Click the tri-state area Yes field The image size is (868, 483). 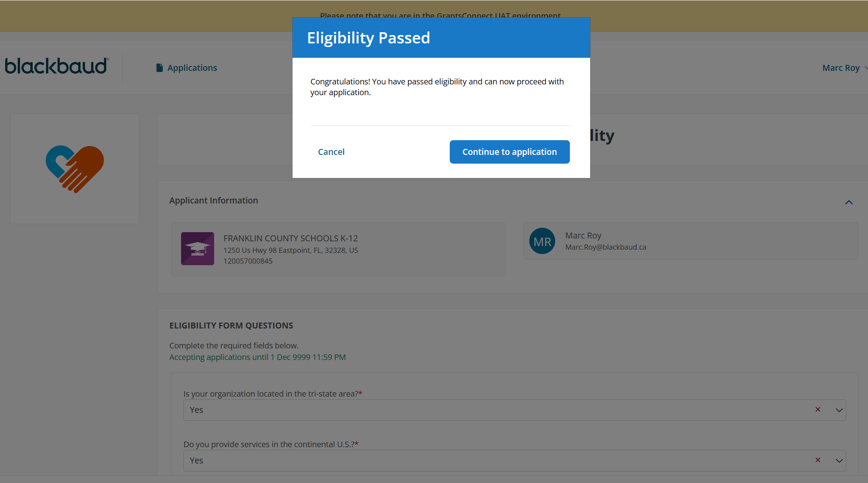(478, 410)
